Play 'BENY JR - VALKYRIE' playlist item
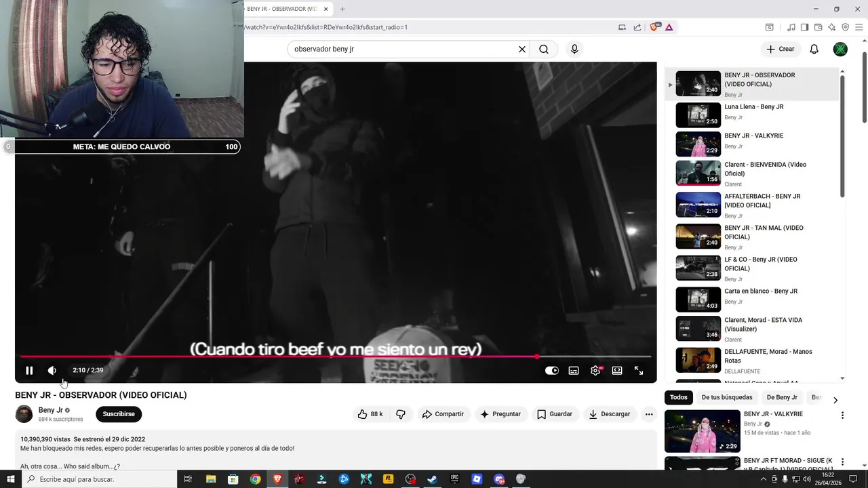This screenshot has height=488, width=868. click(x=751, y=144)
